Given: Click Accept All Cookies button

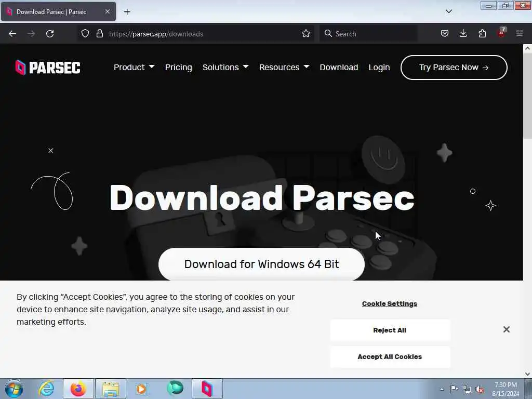Looking at the screenshot, I should 390,357.
